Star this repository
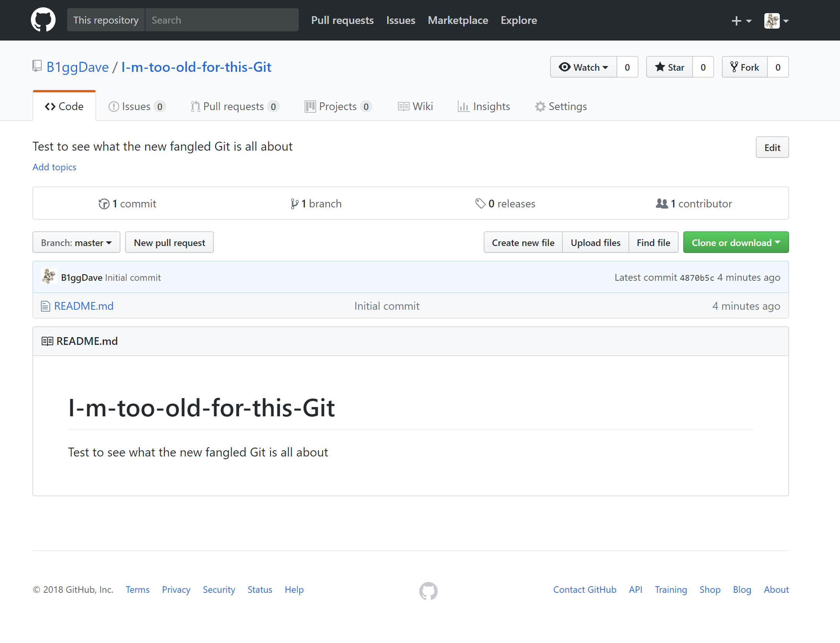 (x=670, y=67)
